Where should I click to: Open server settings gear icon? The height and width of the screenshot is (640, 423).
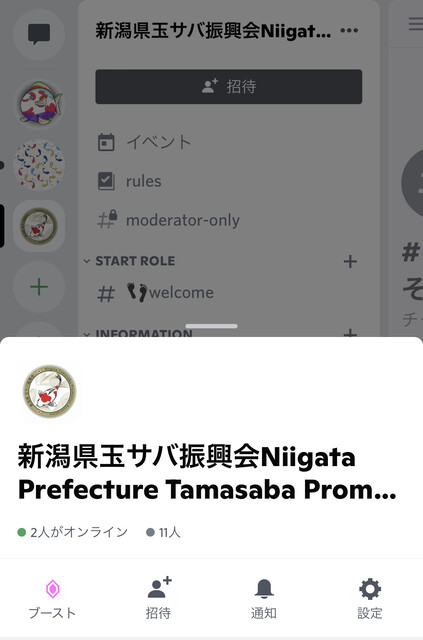370,589
